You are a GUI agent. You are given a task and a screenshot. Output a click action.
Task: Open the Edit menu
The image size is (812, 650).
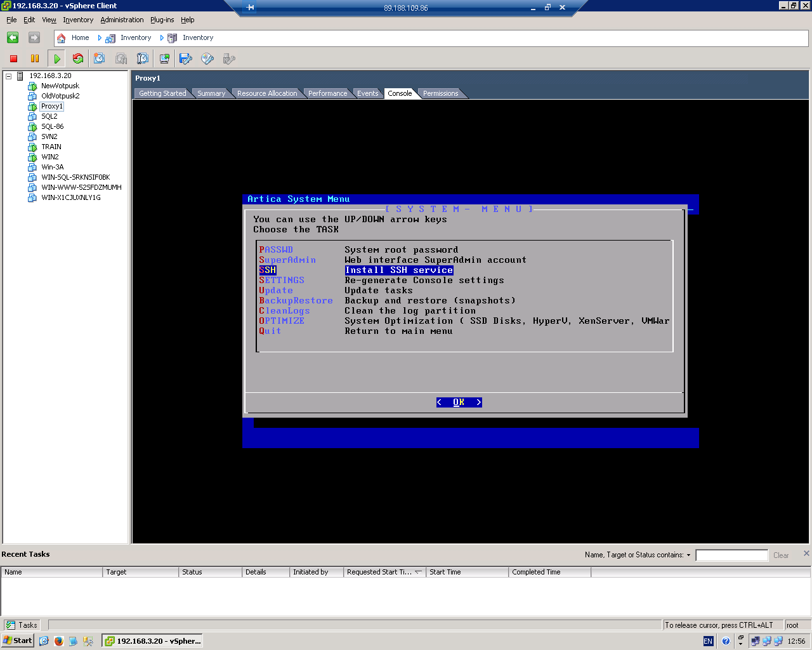pyautogui.click(x=29, y=20)
